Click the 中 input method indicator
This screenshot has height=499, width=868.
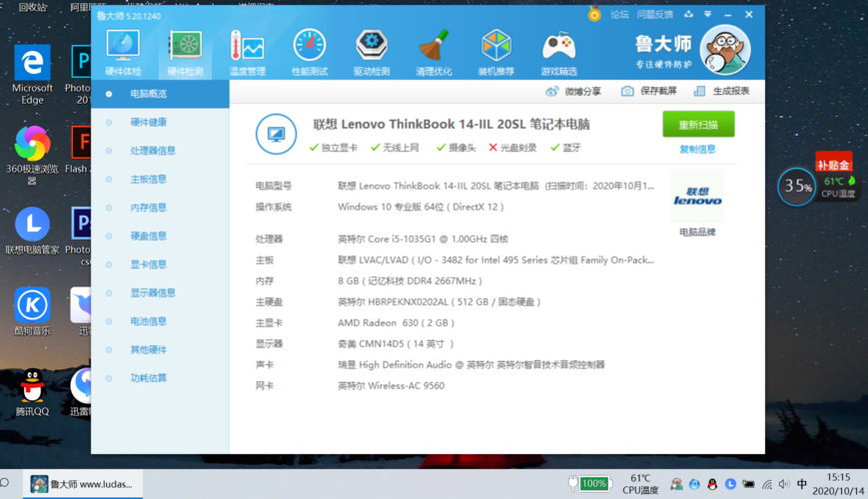[801, 485]
